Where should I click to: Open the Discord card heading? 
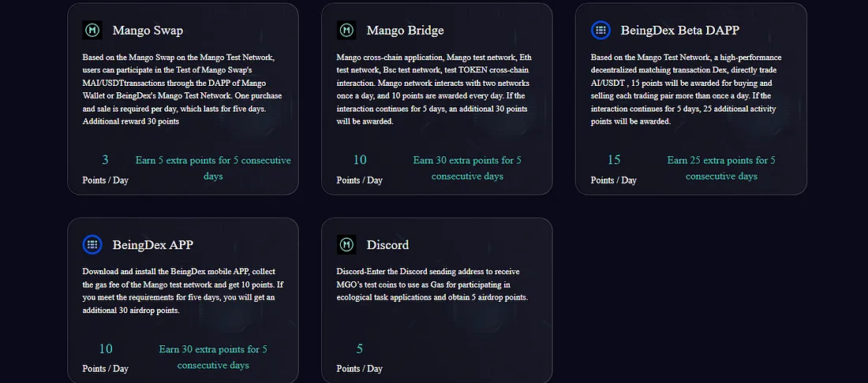387,245
